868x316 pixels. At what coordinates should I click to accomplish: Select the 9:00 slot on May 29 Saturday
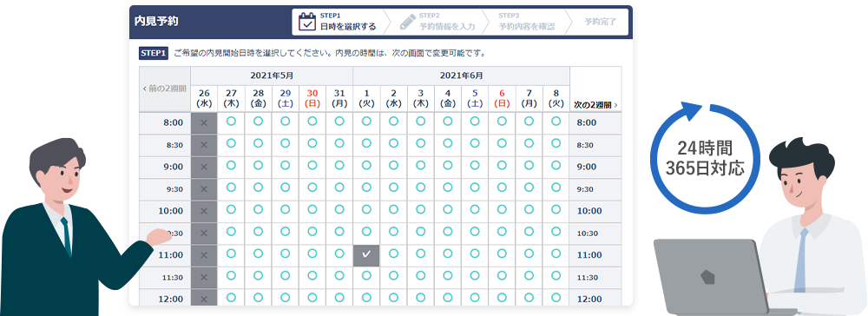pyautogui.click(x=285, y=165)
